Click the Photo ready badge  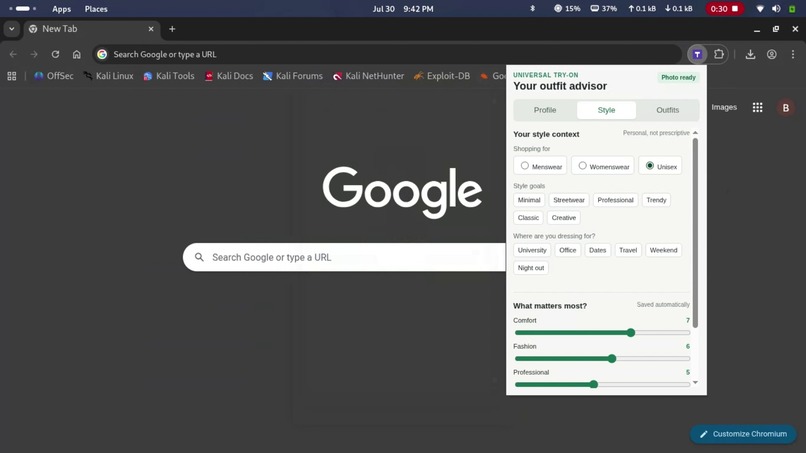click(x=678, y=78)
